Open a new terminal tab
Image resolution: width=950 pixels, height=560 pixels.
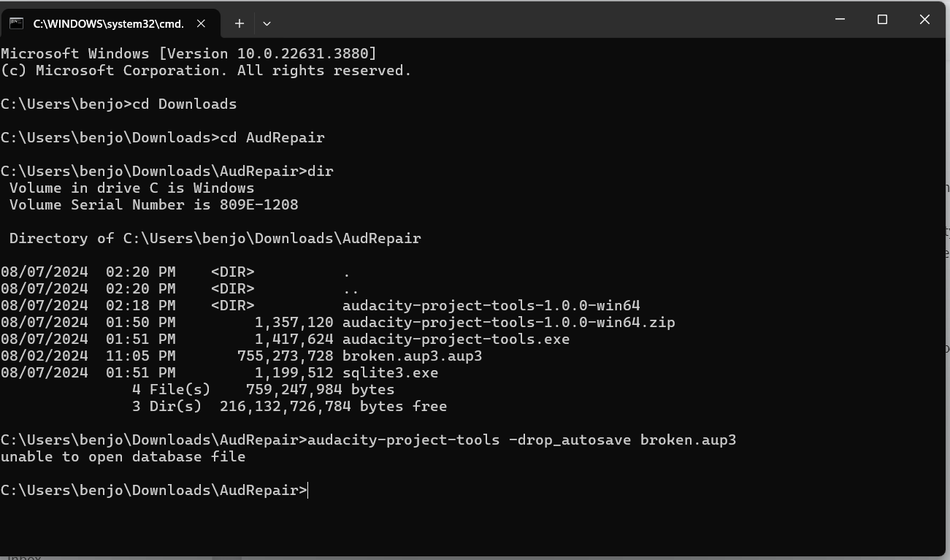click(x=239, y=23)
